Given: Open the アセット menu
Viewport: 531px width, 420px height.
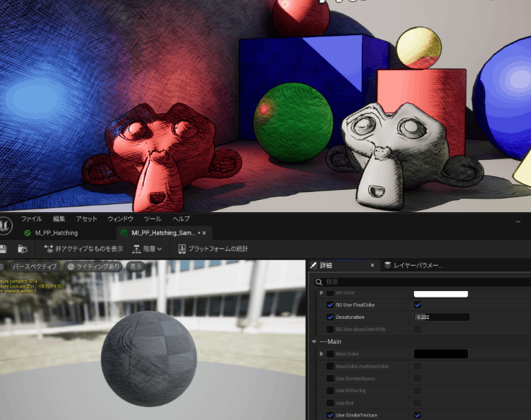Looking at the screenshot, I should (86, 219).
